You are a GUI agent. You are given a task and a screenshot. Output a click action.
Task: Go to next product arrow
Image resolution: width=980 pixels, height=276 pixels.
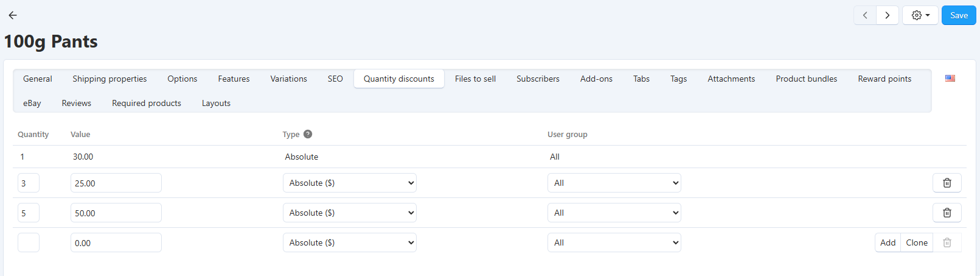point(888,15)
